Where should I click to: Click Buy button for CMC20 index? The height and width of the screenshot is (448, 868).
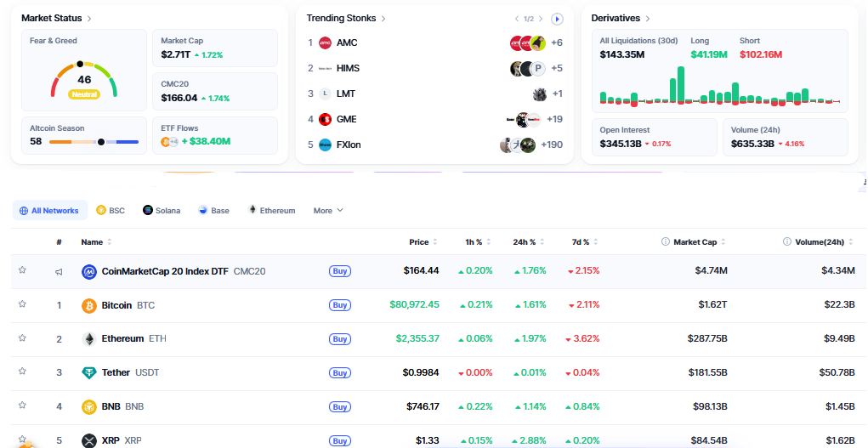pos(340,271)
